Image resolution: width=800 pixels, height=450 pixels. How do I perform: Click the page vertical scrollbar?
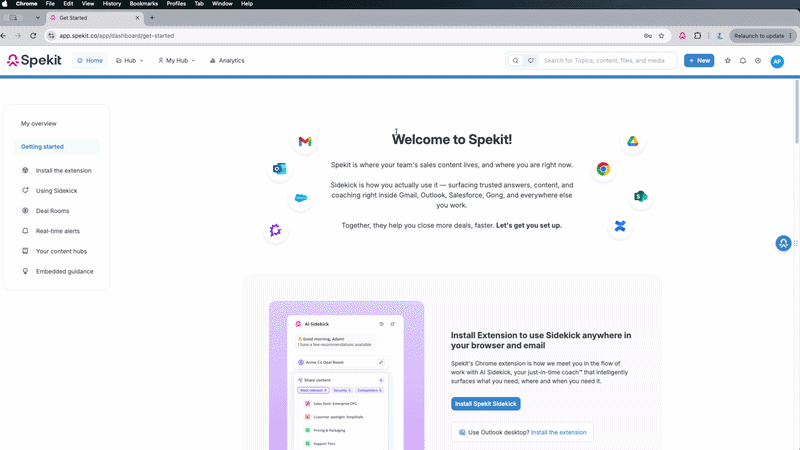797,112
